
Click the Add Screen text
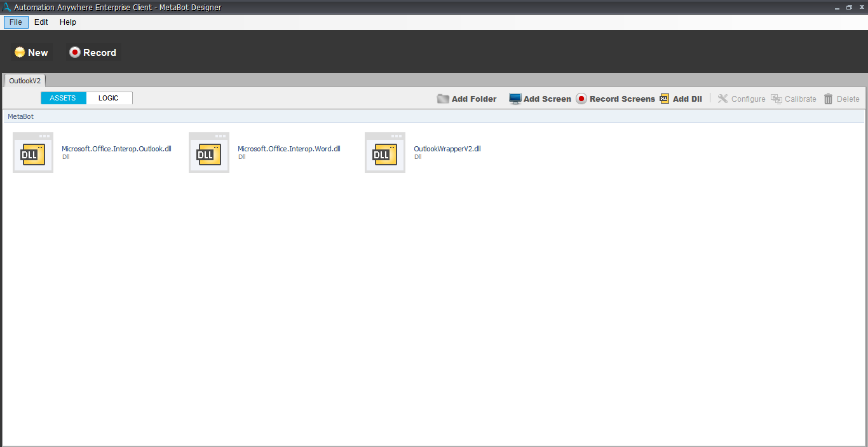point(547,99)
